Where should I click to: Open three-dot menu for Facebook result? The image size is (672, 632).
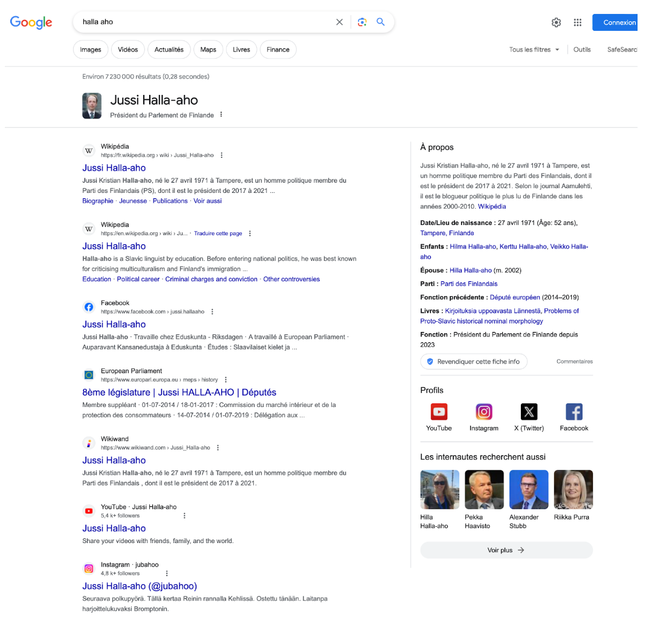pyautogui.click(x=212, y=311)
